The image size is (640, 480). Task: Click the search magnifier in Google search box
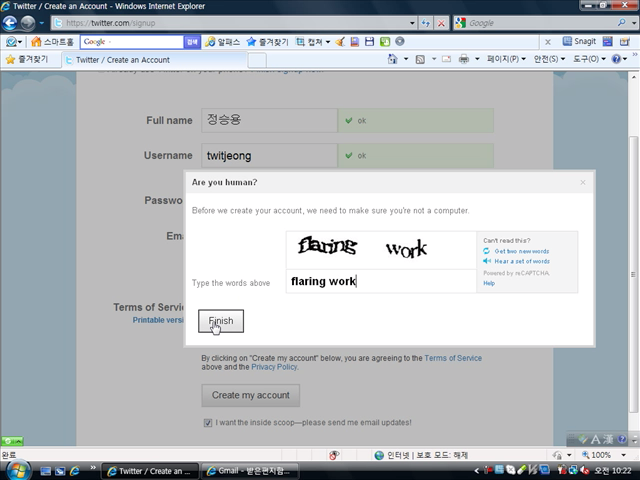point(621,23)
